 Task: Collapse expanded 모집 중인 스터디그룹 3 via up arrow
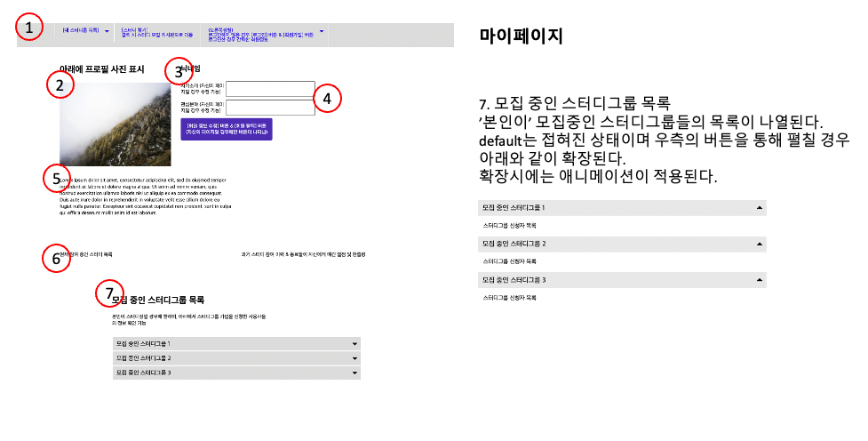(760, 280)
